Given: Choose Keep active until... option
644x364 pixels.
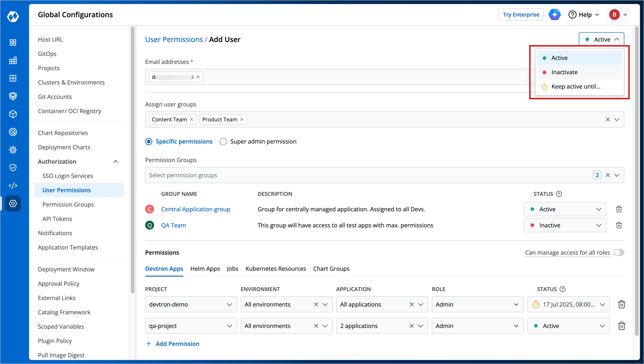Looking at the screenshot, I should [x=579, y=86].
